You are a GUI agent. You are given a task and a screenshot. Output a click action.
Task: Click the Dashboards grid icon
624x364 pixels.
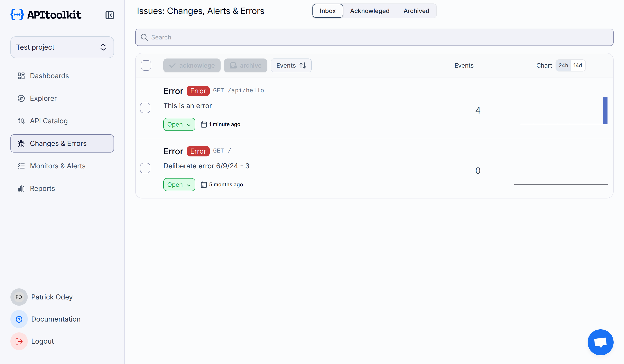coord(21,76)
